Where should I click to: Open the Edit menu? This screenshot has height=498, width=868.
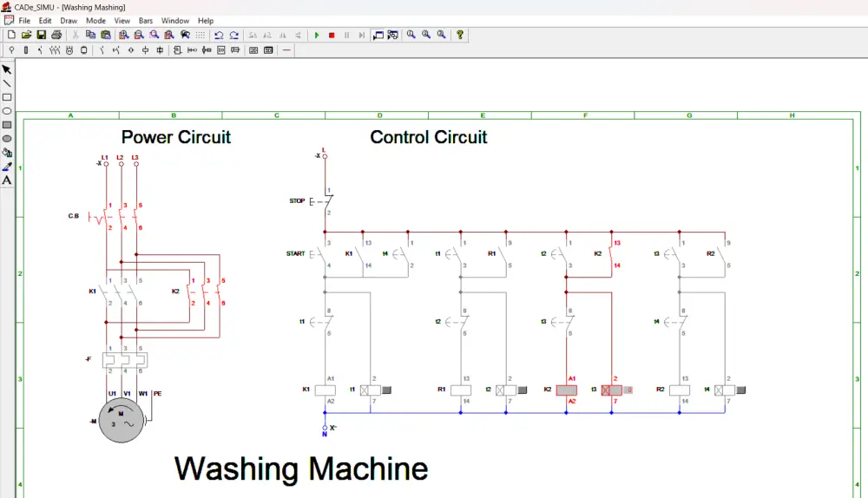[45, 21]
